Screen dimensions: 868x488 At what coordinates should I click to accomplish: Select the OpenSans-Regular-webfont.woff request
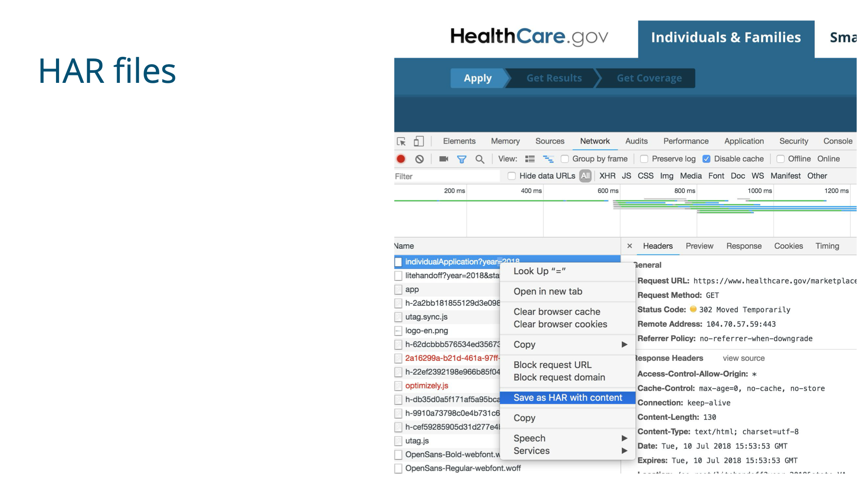coord(507,468)
